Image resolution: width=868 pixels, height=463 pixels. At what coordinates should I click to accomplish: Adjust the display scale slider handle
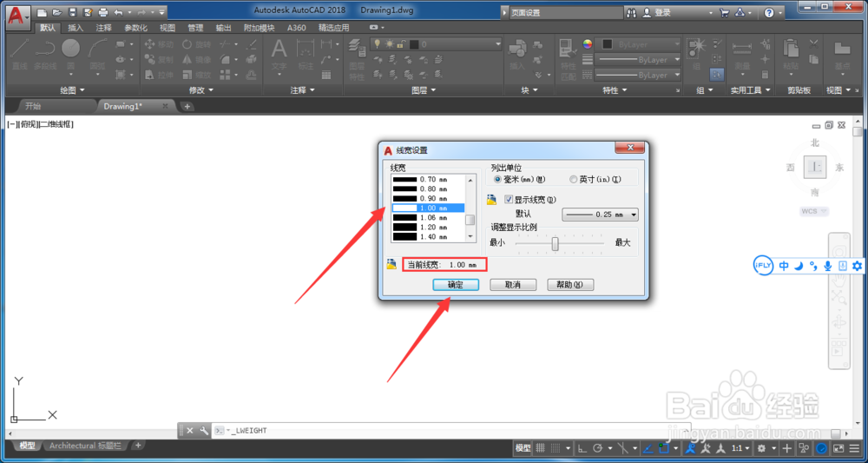(556, 244)
